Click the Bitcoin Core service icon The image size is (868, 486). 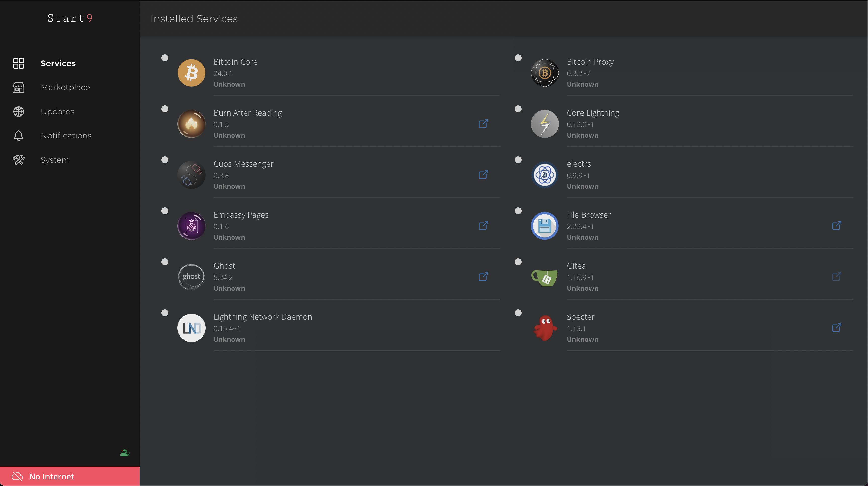pyautogui.click(x=191, y=73)
